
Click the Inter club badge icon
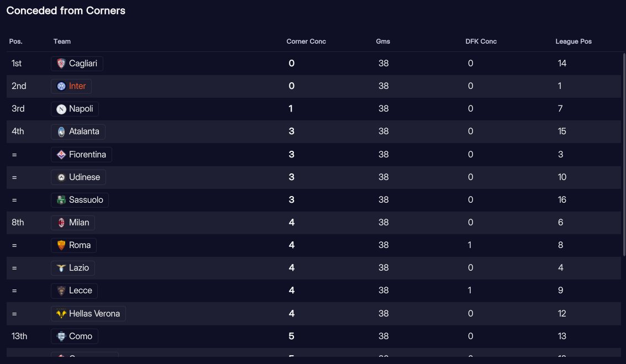click(x=61, y=86)
